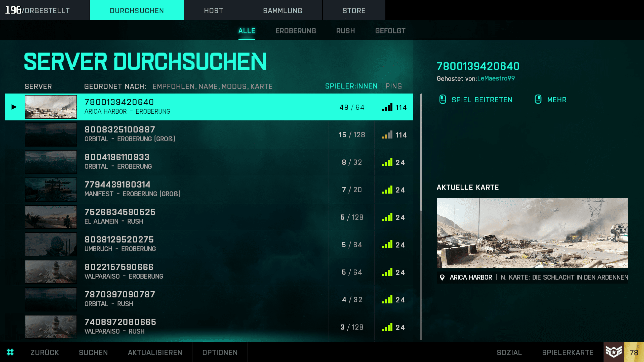The image size is (644, 362).
Task: Click the mouse icon beside MEHR
Action: tap(538, 100)
